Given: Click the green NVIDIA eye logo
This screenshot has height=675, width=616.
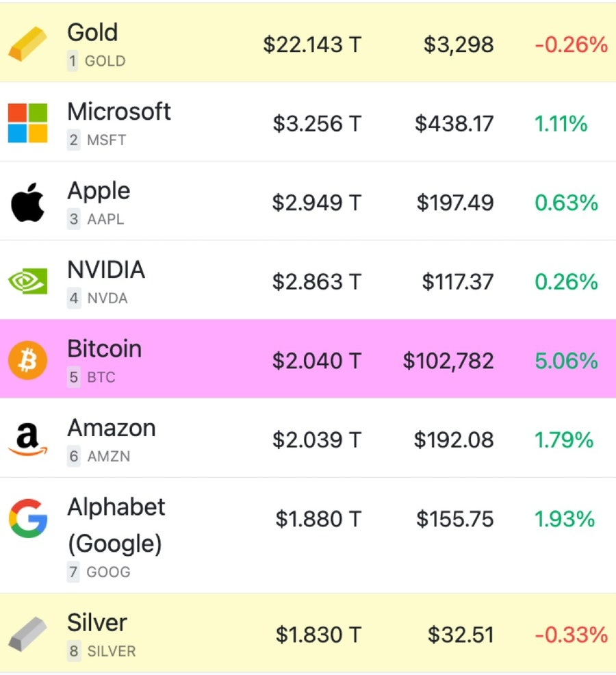Looking at the screenshot, I should pyautogui.click(x=27, y=281).
